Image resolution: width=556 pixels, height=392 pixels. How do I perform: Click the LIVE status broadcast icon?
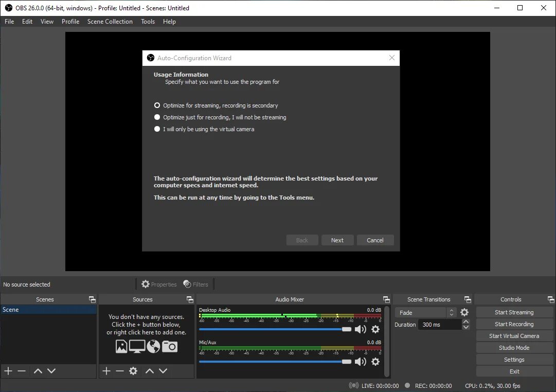point(353,385)
